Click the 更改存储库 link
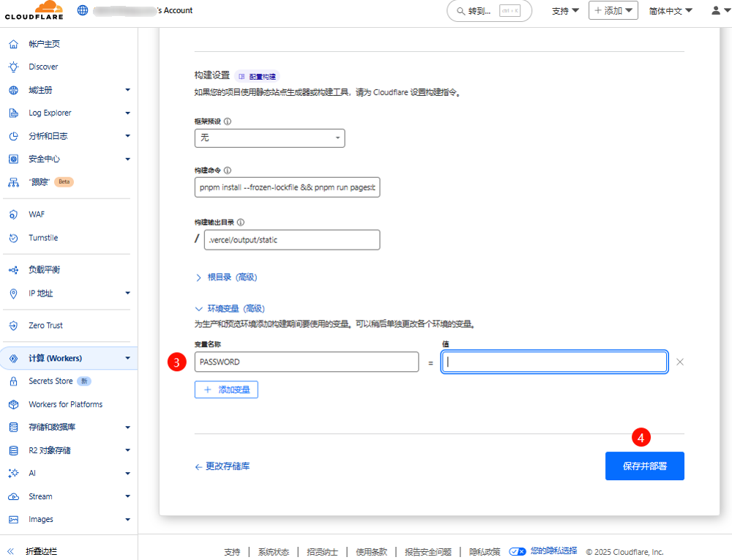This screenshot has width=732, height=560. (222, 466)
